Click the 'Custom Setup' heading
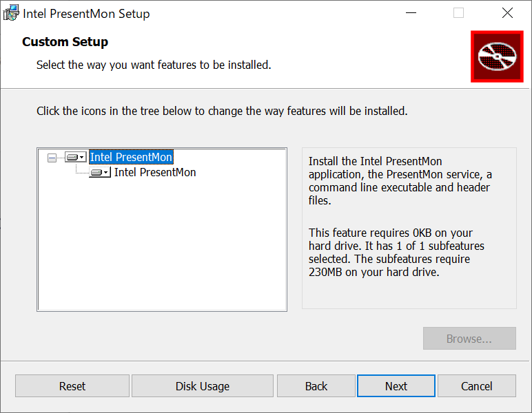Screen dimensions: 532x413 [x=65, y=42]
